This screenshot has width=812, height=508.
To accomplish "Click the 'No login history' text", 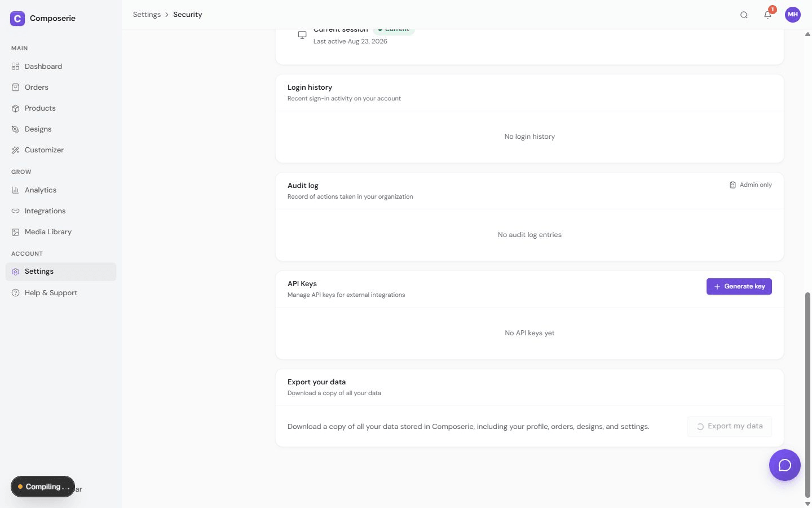I will coord(529,137).
